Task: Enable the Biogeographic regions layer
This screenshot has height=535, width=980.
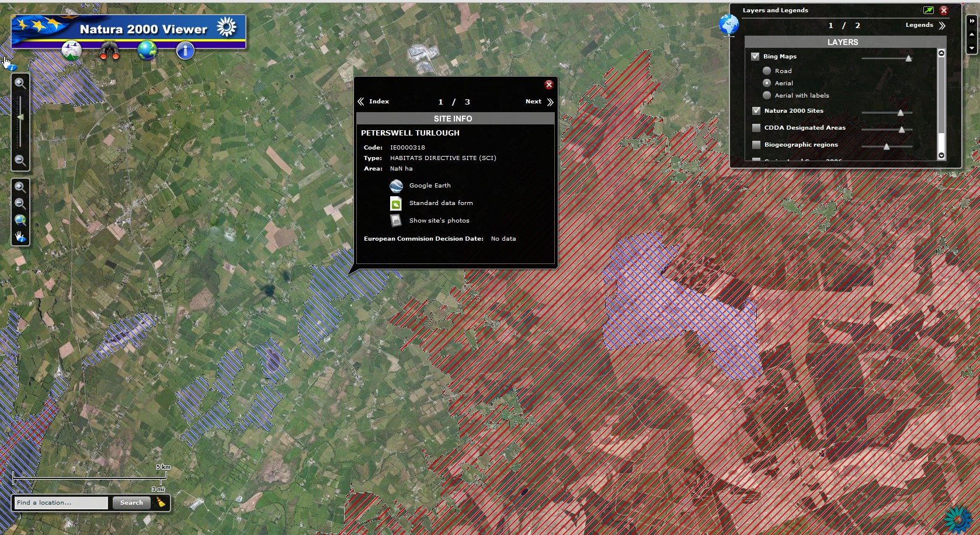Action: point(756,144)
